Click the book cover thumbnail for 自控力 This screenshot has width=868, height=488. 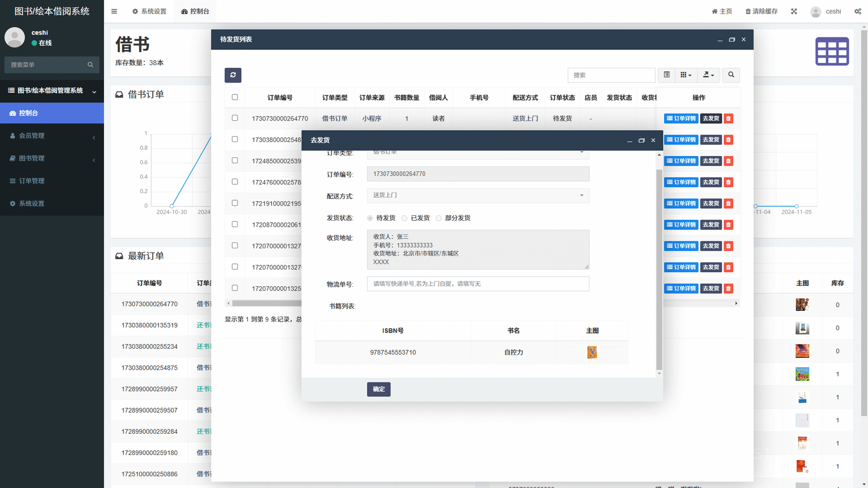pyautogui.click(x=591, y=352)
